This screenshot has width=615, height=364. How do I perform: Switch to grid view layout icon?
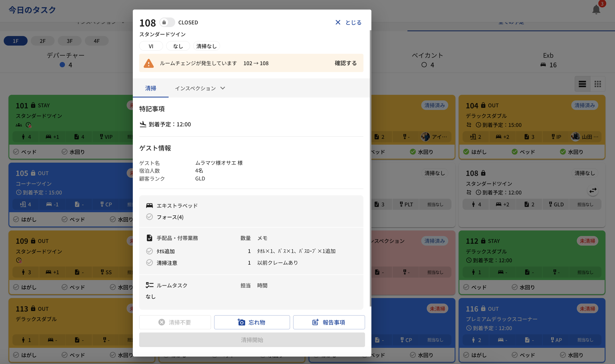(598, 84)
